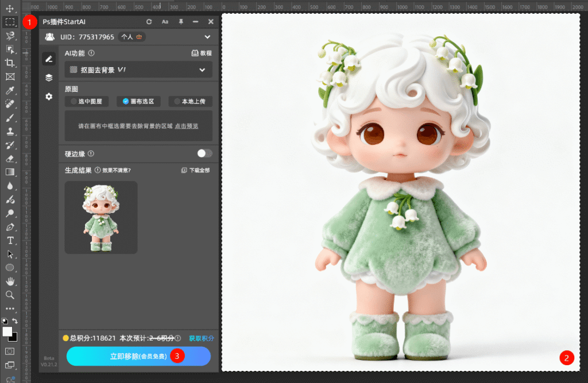
Task: Open the layers stack icon in plugin sidebar
Action: [x=49, y=78]
